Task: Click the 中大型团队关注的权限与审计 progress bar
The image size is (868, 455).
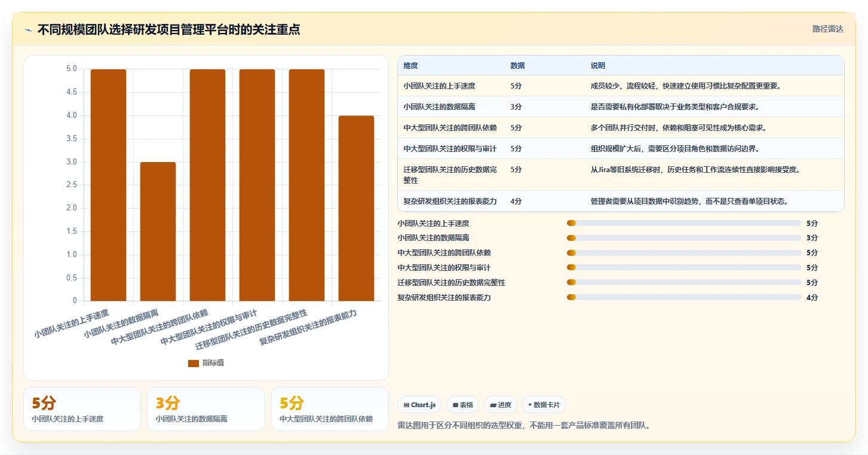Action: pos(684,268)
